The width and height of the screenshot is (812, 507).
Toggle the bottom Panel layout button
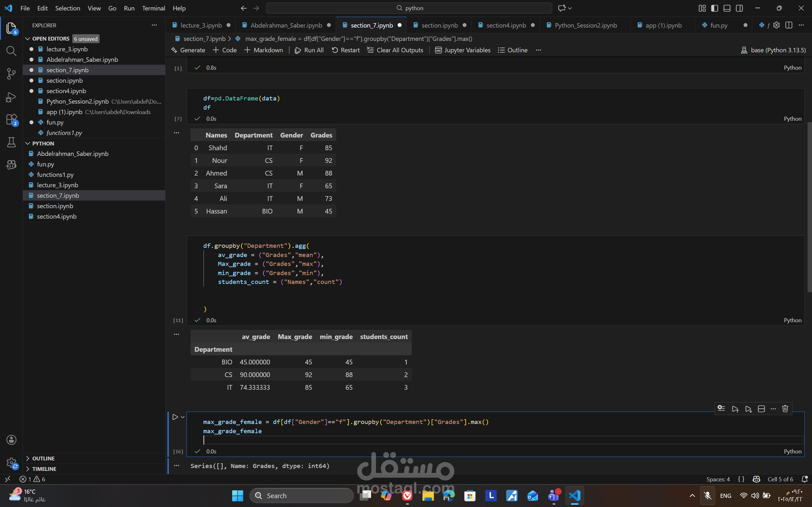coord(727,8)
